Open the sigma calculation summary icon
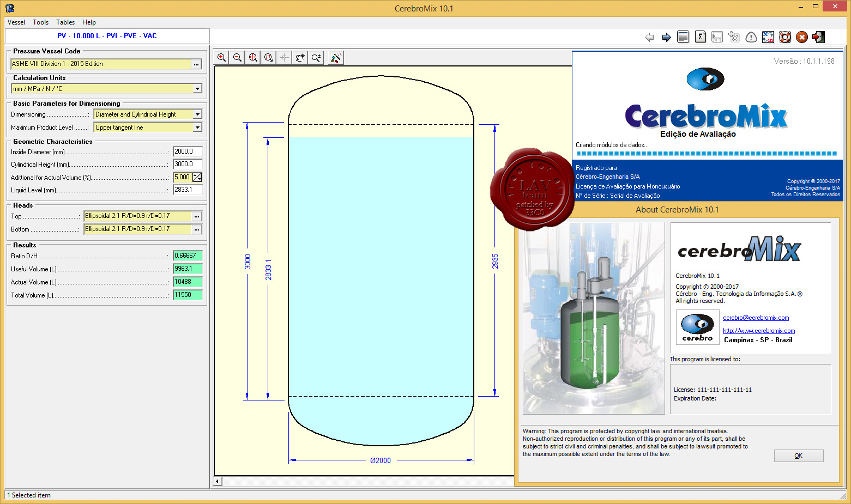 coord(701,37)
